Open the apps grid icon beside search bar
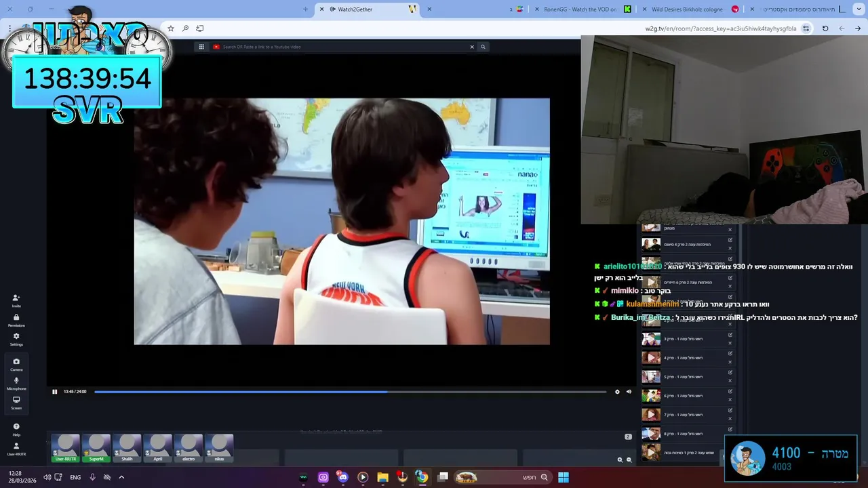The image size is (868, 488). [x=201, y=47]
